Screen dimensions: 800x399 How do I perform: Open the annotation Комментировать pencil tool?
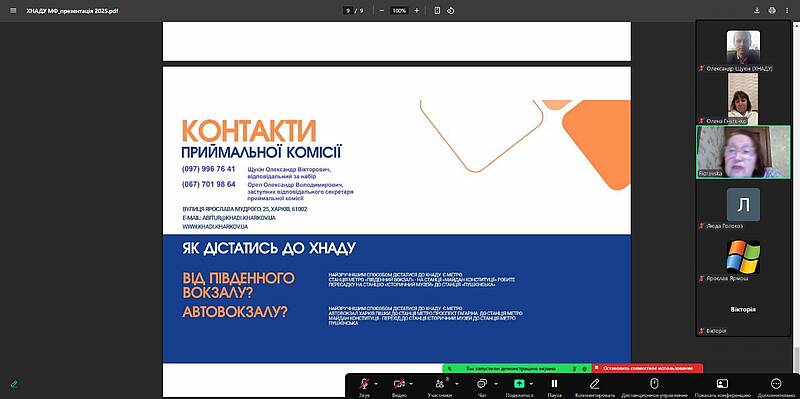[594, 387]
